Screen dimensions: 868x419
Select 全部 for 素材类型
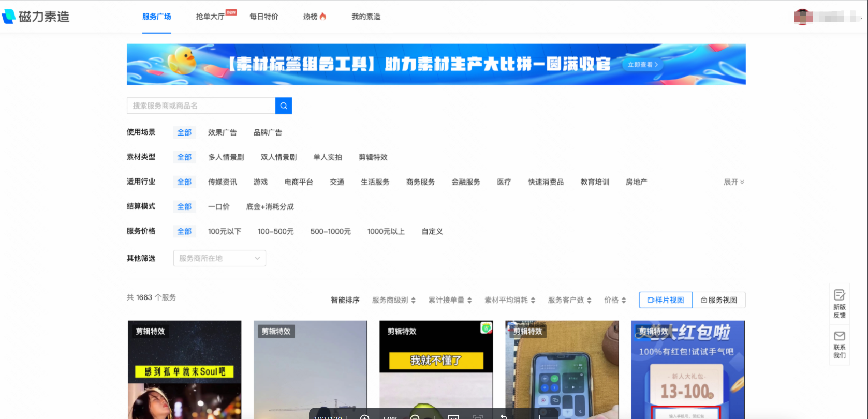click(x=184, y=157)
